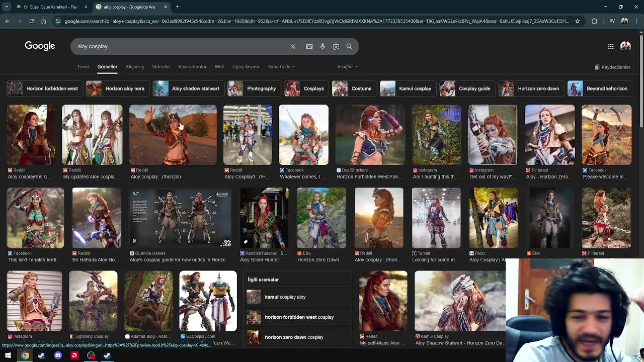The image size is (644, 362).
Task: Open the Google account profile picture
Action: (625, 46)
